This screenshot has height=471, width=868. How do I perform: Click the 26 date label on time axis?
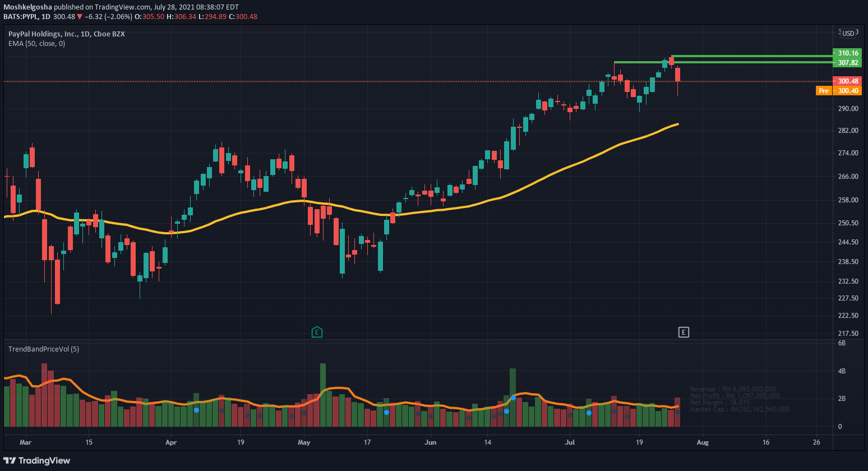point(816,442)
